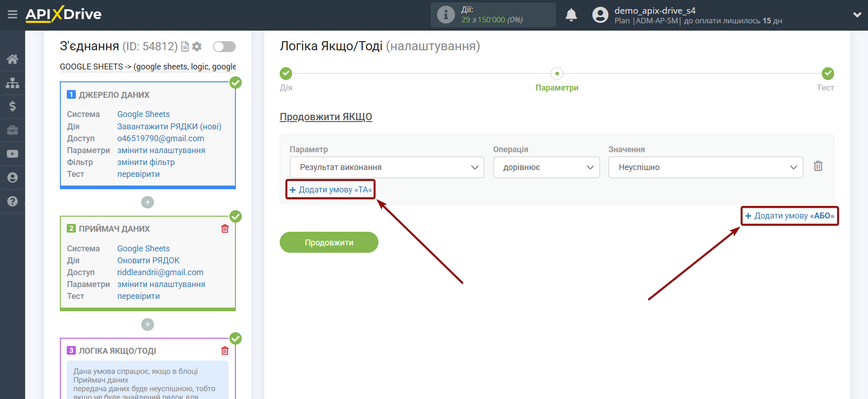Image resolution: width=868 pixels, height=399 pixels.
Task: Delete the ЛОГІКА ЯКЩО/ТОДІ block
Action: pos(225,351)
